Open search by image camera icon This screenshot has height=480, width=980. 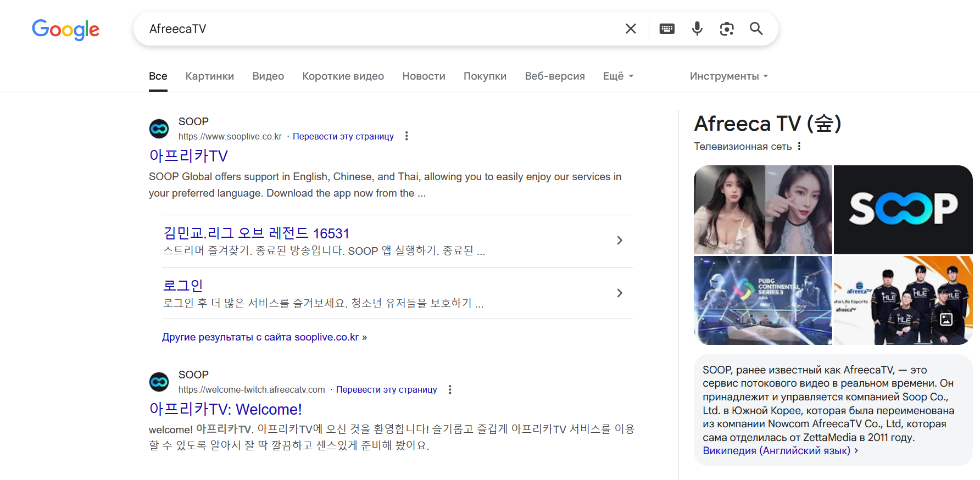(x=727, y=29)
